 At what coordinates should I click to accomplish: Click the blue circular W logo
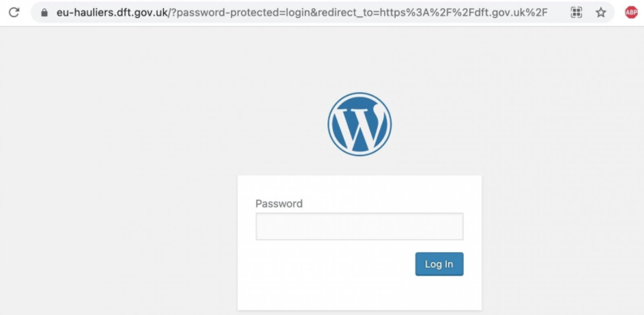360,124
